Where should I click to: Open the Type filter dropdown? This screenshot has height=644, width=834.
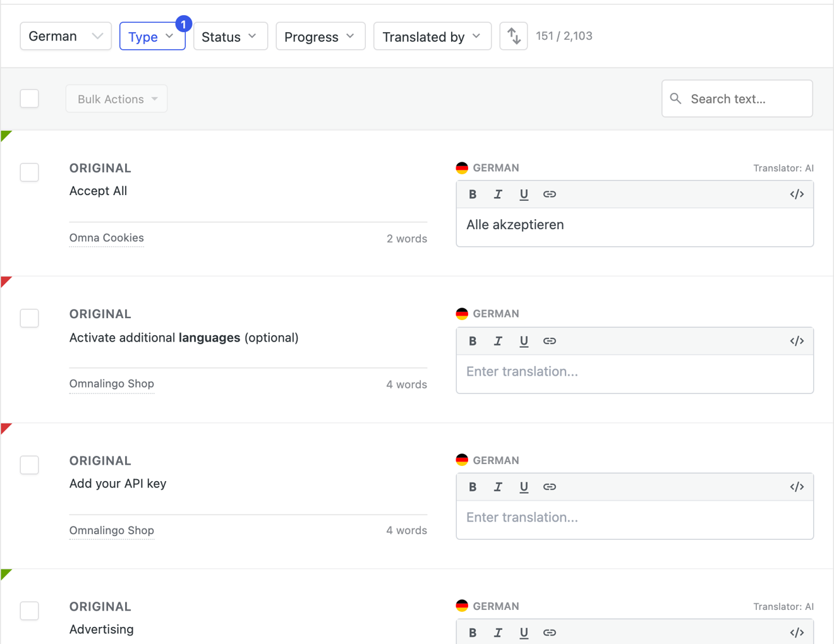click(x=152, y=36)
